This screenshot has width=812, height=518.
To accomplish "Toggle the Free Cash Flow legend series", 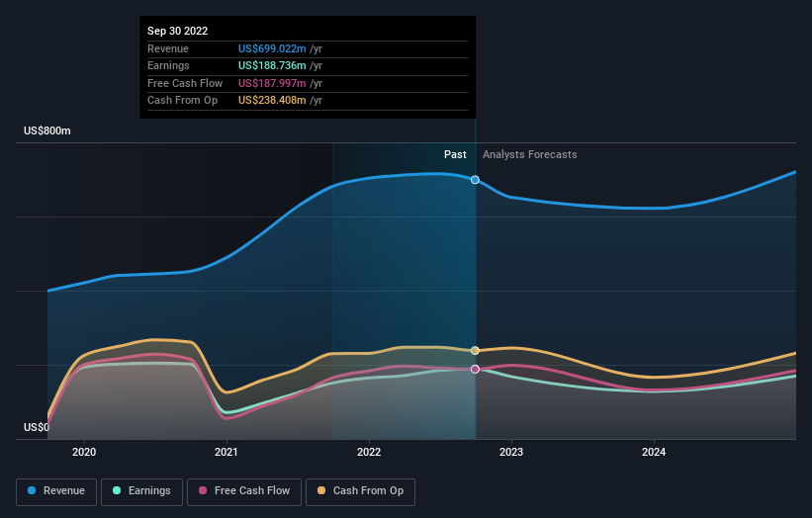I will pyautogui.click(x=244, y=491).
